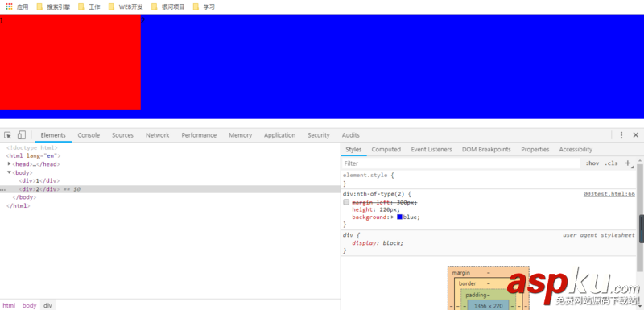Open the 工作 bookmark folder
This screenshot has width=644, height=310.
89,6
